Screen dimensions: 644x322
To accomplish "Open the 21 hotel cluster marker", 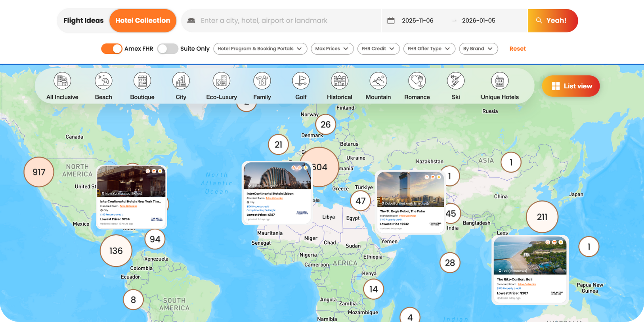I will 278,145.
